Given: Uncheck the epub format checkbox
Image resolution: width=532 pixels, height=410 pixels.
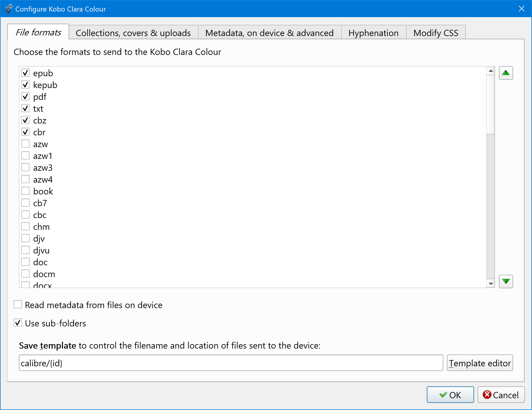Looking at the screenshot, I should (26, 73).
